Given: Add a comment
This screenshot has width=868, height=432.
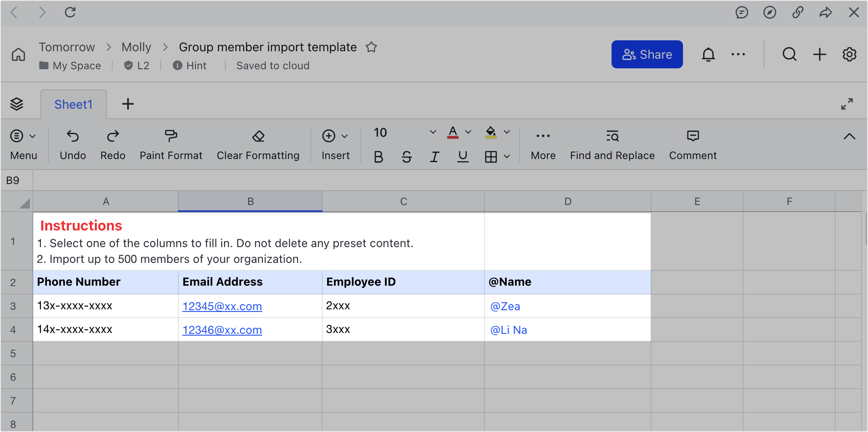Looking at the screenshot, I should (692, 144).
